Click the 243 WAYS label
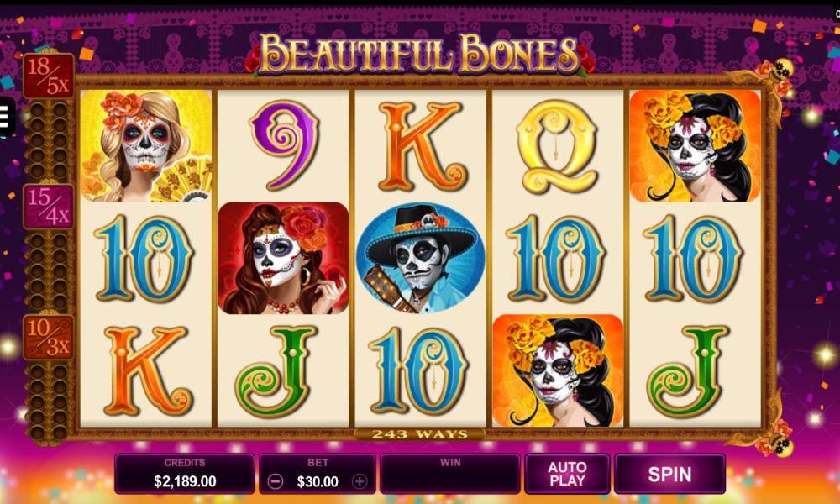Viewport: 840px width, 504px height. pyautogui.click(x=420, y=433)
